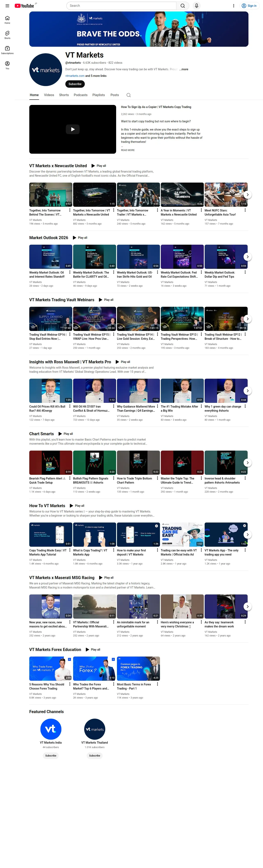Screen dimensions: 263x868
Task: Open options for 5 Reasons Why Choose Forex Trading
Action: 70,684
